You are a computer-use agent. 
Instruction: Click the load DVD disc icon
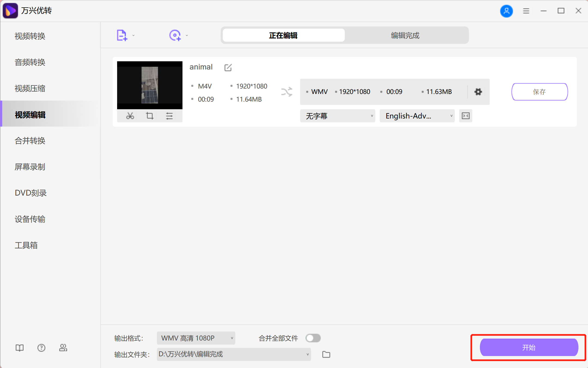coord(175,35)
